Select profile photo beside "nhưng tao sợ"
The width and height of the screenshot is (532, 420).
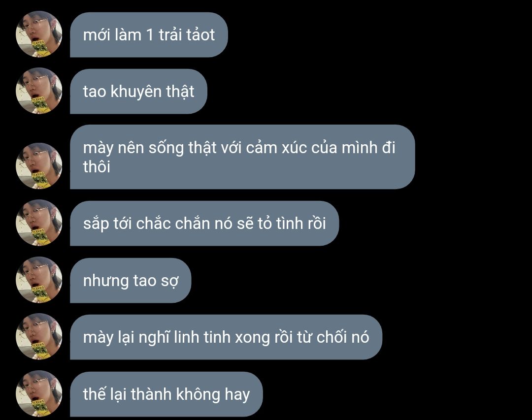[39, 280]
